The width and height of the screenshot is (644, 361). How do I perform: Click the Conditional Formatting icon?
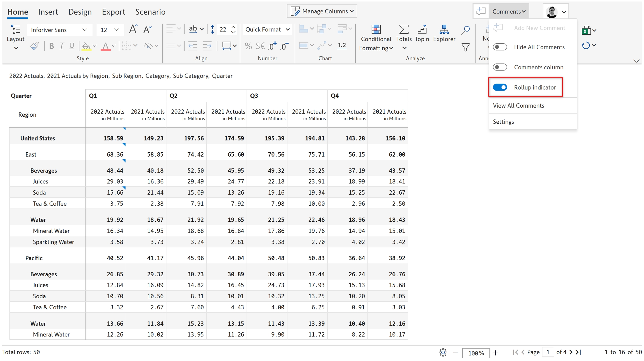(376, 29)
